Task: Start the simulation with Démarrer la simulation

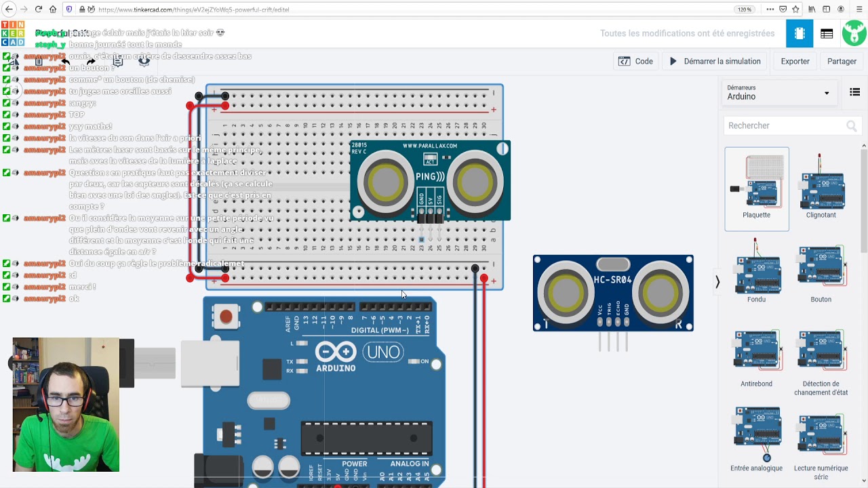Action: pos(715,61)
